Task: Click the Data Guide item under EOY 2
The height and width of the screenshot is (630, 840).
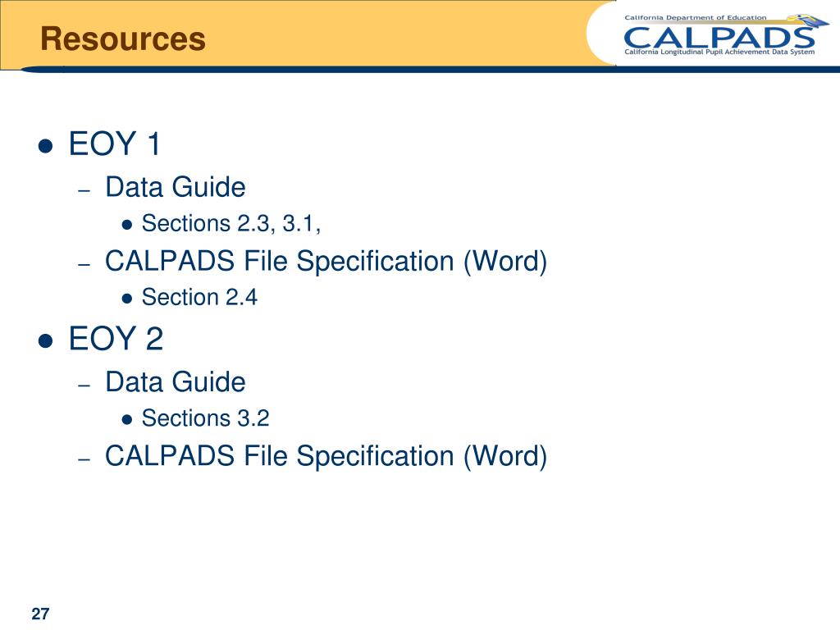Action: [x=176, y=382]
